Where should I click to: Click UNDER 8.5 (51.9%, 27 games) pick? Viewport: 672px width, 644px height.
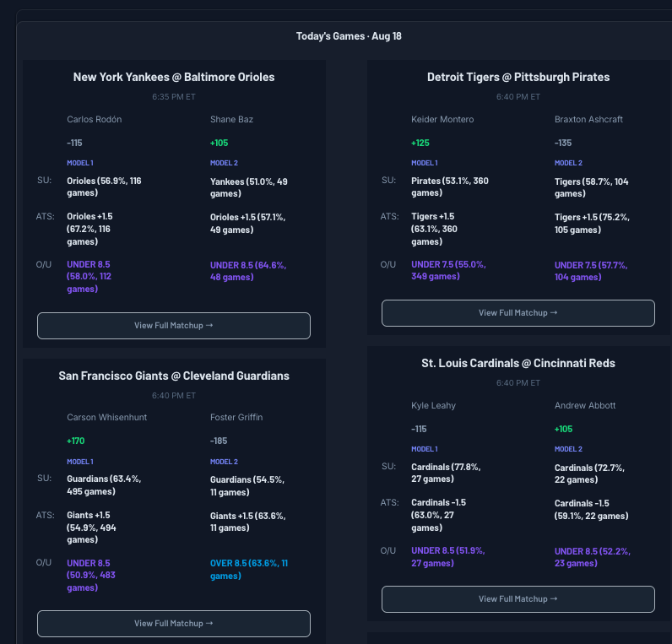coord(447,557)
